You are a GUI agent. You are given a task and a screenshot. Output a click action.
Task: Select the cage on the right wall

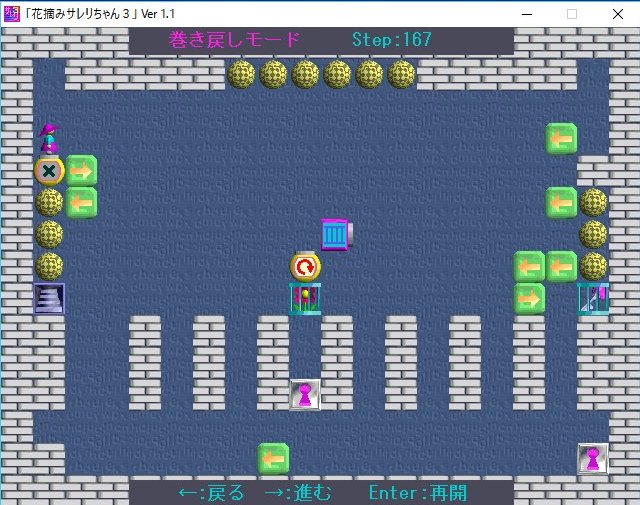click(593, 298)
